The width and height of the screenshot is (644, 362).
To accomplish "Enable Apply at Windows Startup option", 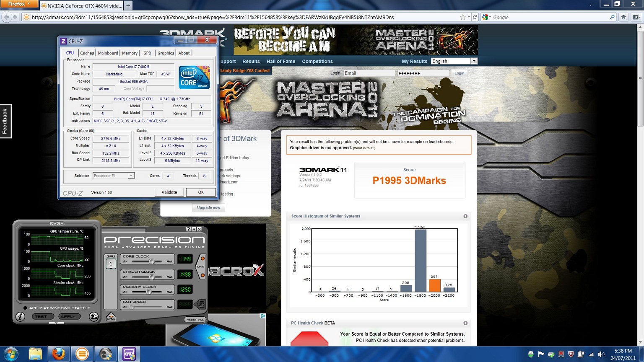I will pos(26,308).
